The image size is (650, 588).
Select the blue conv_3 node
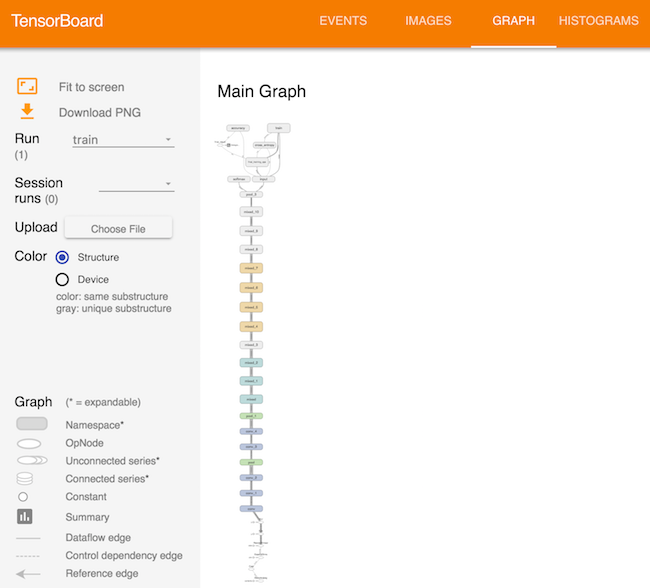[251, 447]
